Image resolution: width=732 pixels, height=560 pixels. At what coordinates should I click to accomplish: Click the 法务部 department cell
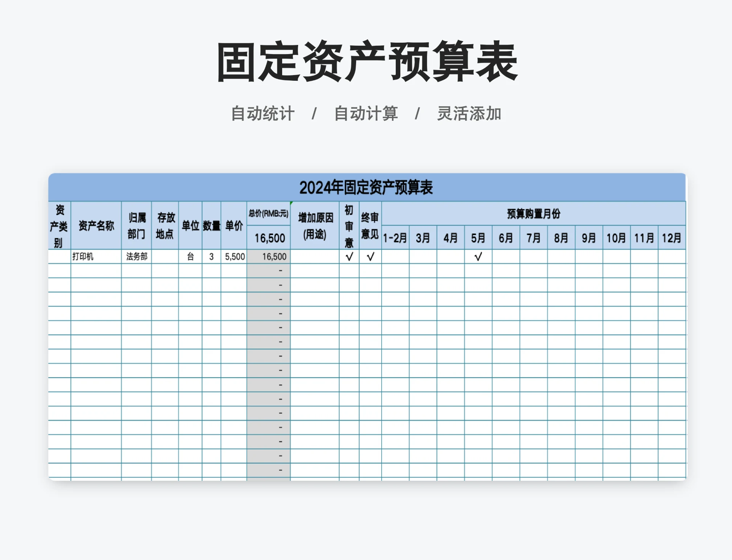(x=135, y=256)
